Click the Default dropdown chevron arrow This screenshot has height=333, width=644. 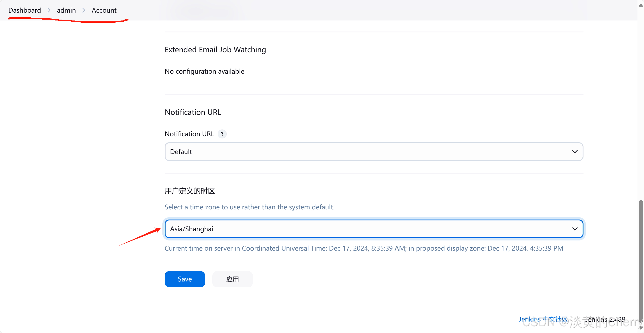tap(575, 152)
